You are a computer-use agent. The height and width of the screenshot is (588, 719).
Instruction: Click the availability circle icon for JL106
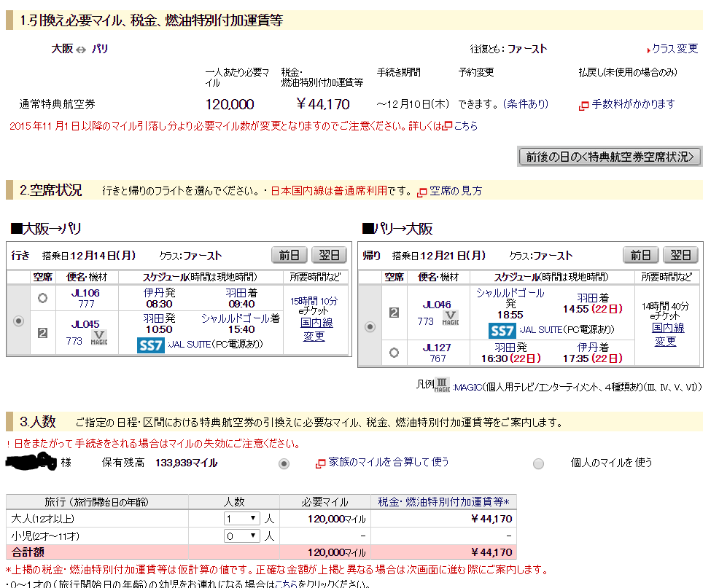click(x=42, y=298)
